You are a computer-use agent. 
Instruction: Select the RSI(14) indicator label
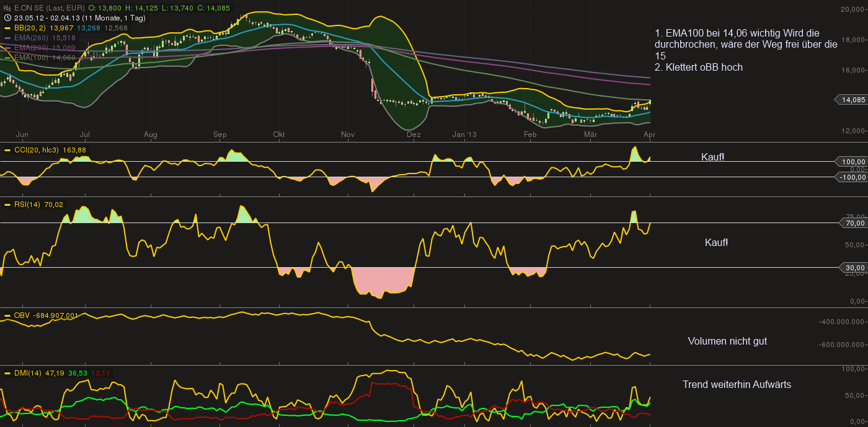[x=28, y=205]
